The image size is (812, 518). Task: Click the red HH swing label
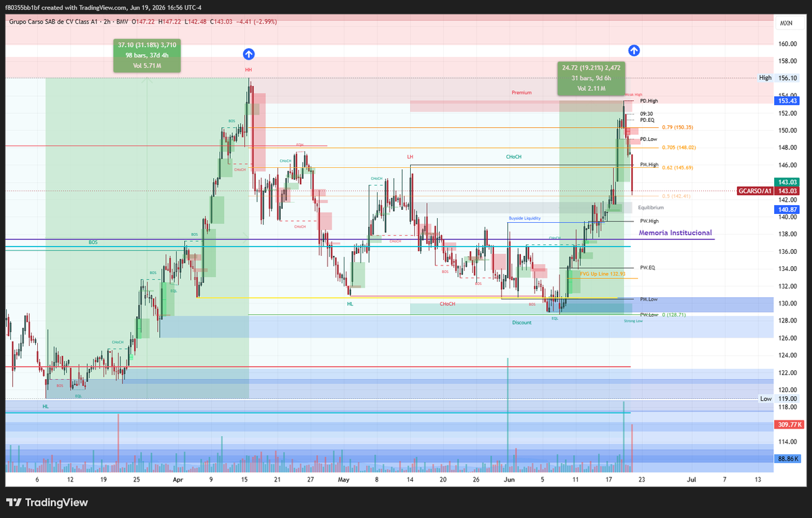point(248,70)
